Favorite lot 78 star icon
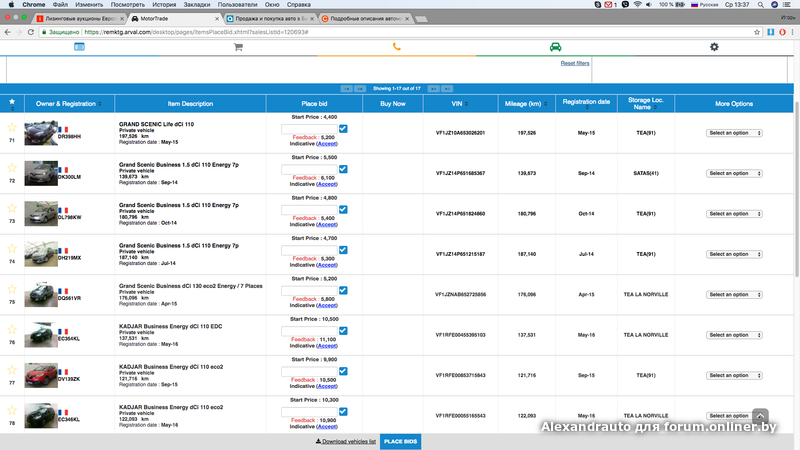The image size is (800, 450). (x=12, y=410)
